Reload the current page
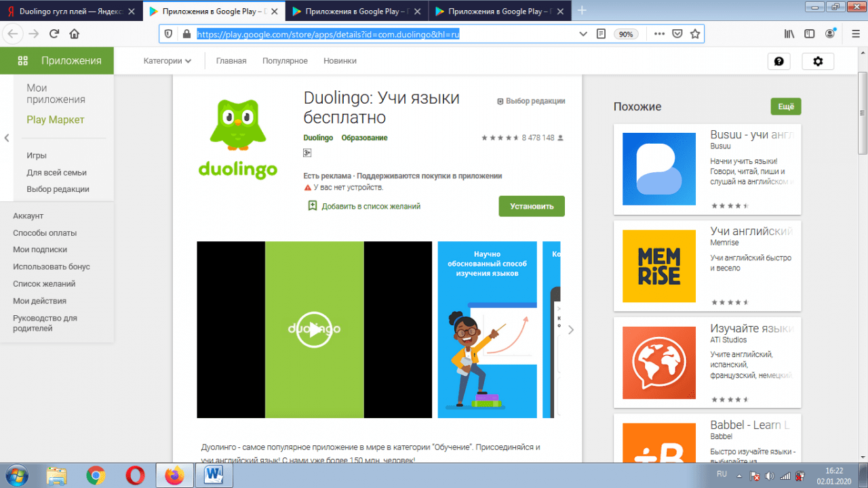 (54, 34)
